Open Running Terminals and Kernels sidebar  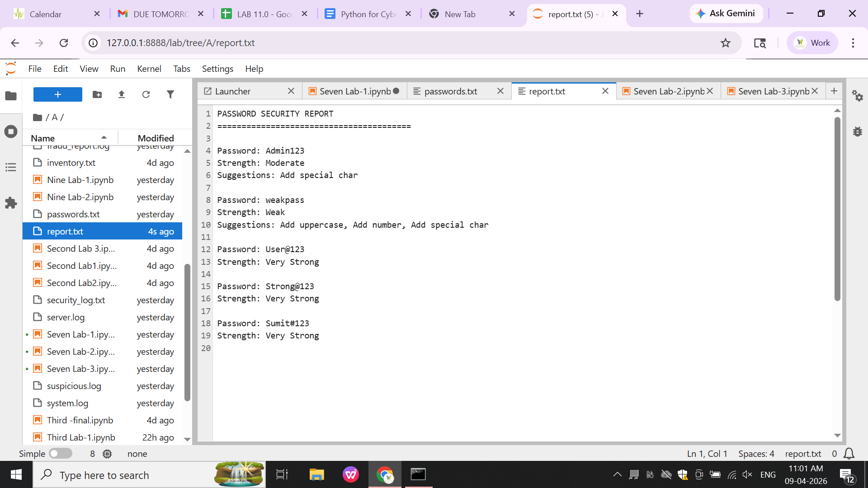coord(11,131)
